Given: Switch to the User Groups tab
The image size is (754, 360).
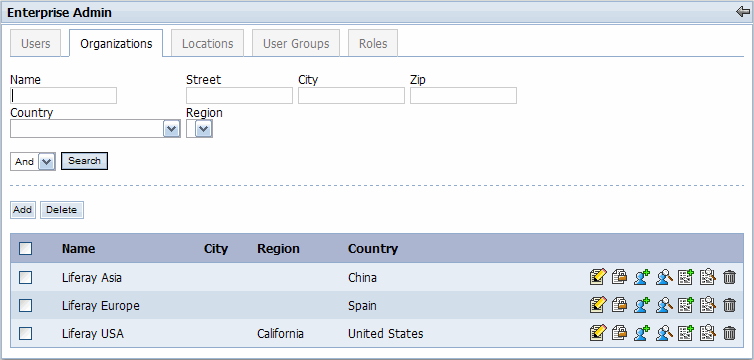Looking at the screenshot, I should [296, 43].
